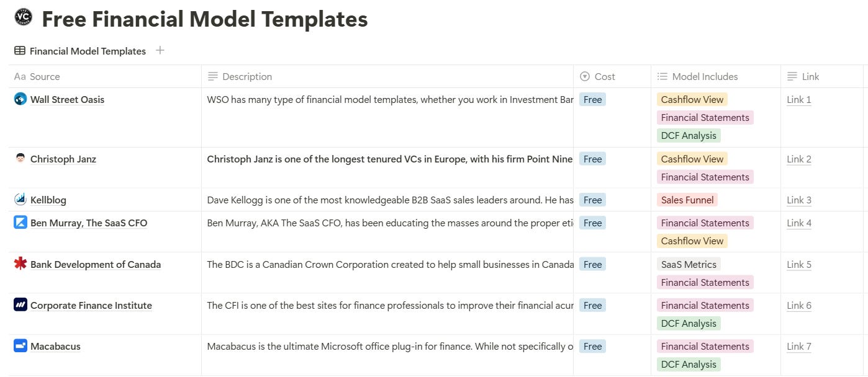Open the Kellblog page title

(x=48, y=200)
